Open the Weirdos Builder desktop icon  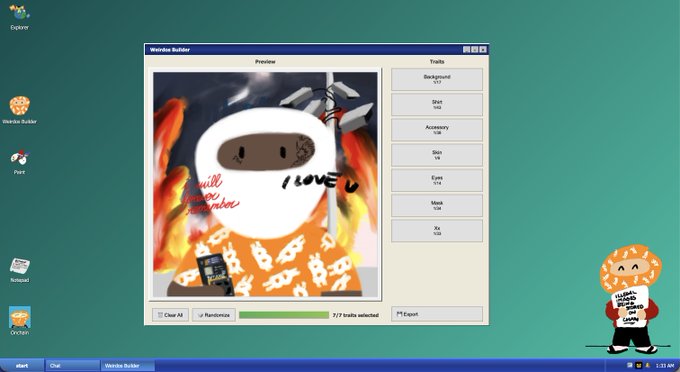tap(20, 111)
